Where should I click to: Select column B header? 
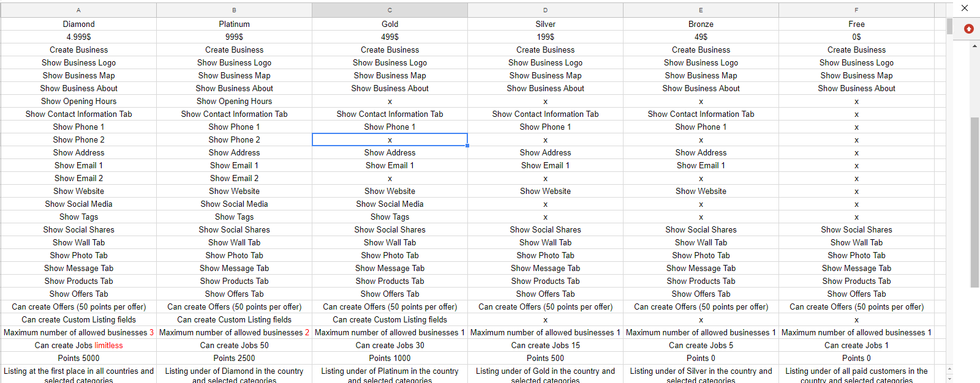pos(234,10)
